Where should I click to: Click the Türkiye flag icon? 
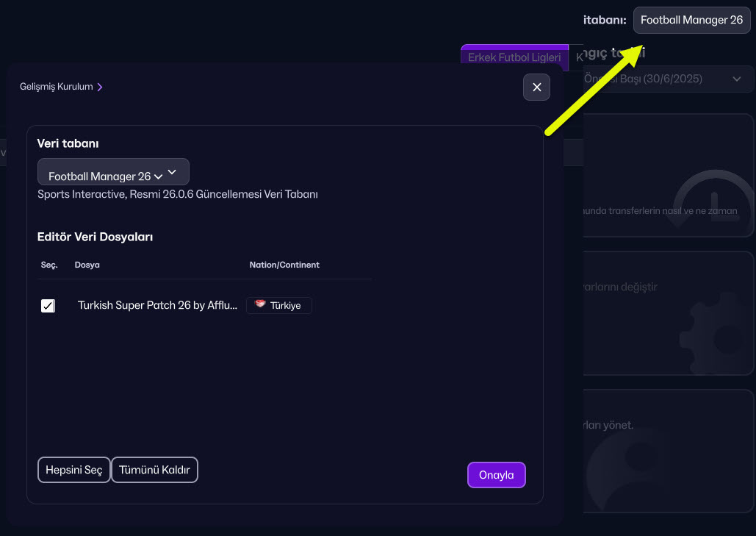point(260,305)
